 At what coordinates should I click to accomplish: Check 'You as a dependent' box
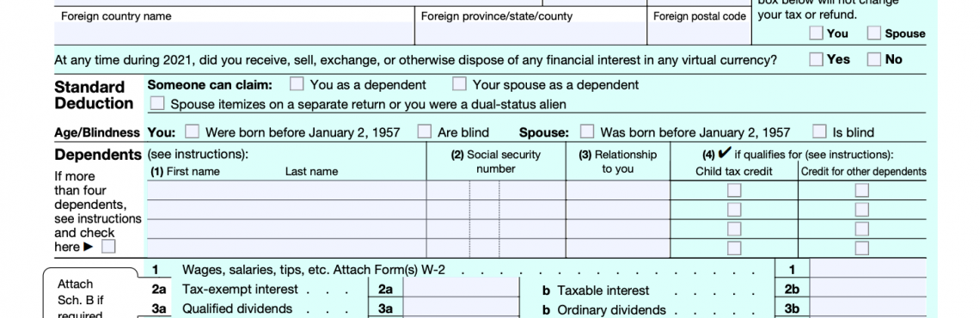tap(297, 83)
